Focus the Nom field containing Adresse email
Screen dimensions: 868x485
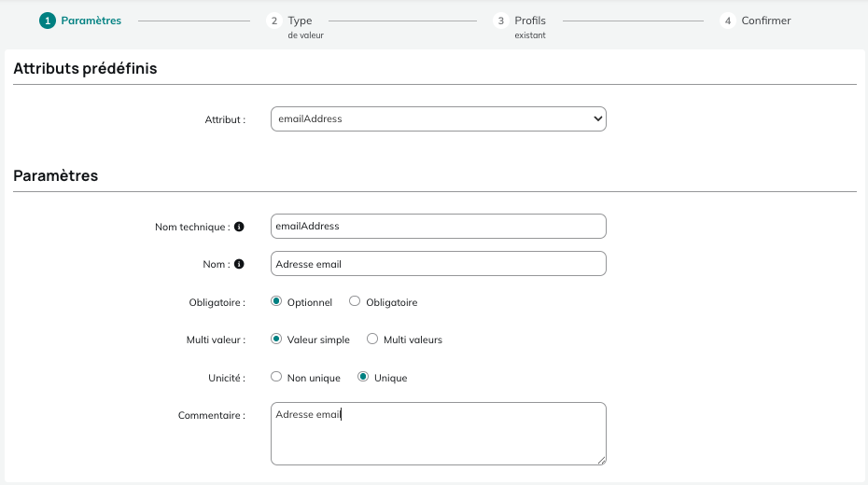[439, 264]
